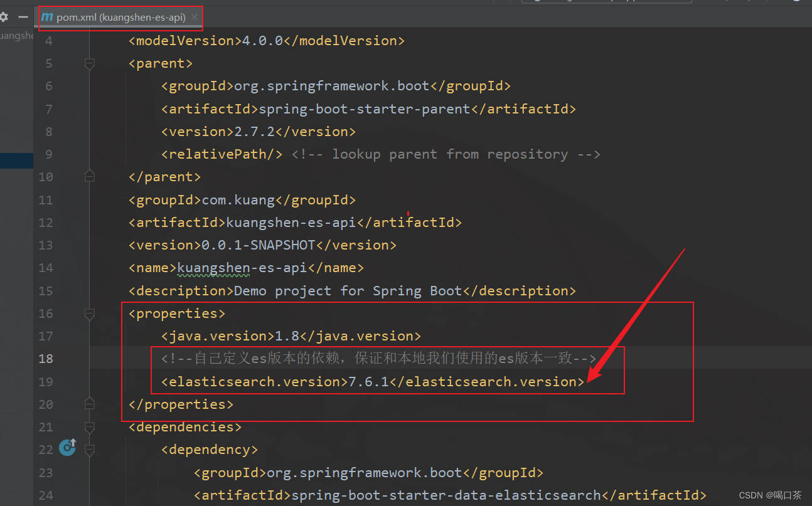Click the fold end marker at line 20
Image resolution: width=812 pixels, height=506 pixels.
pos(89,404)
